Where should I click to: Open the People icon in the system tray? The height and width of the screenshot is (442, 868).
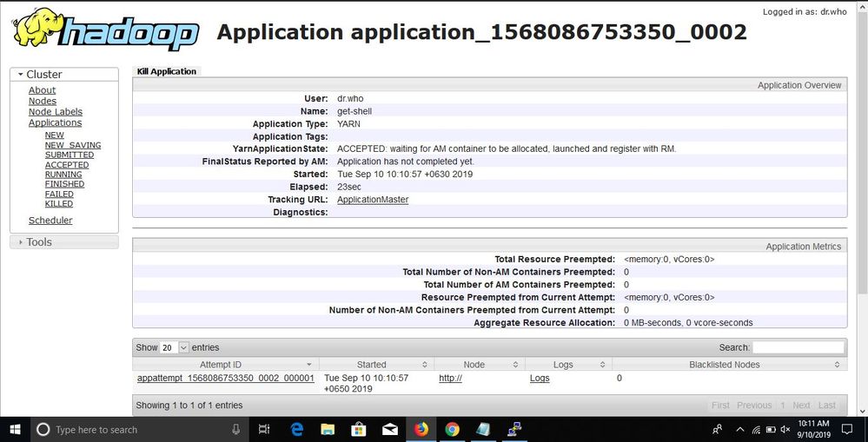718,429
